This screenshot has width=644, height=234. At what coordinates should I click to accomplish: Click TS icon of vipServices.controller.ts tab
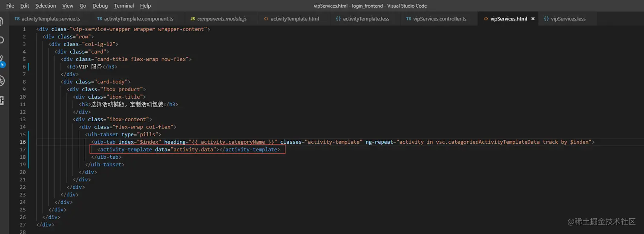click(x=409, y=19)
